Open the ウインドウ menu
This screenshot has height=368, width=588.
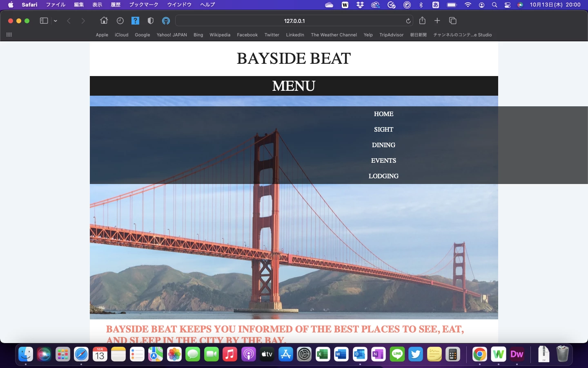[179, 5]
